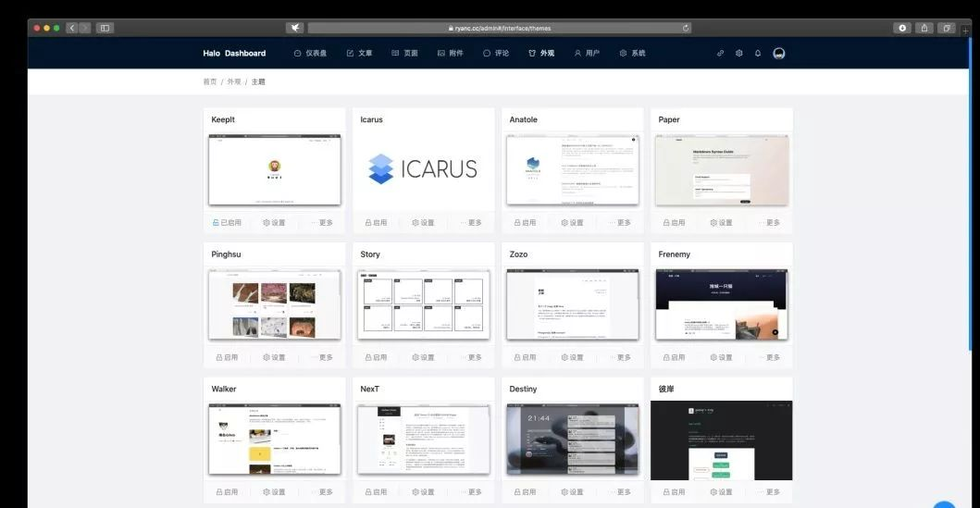The image size is (980, 508).
Task: Click the user avatar in header
Action: point(779,53)
